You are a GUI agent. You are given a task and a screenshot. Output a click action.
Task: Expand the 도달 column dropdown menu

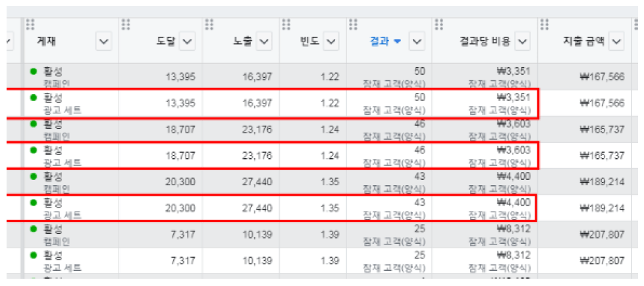187,42
